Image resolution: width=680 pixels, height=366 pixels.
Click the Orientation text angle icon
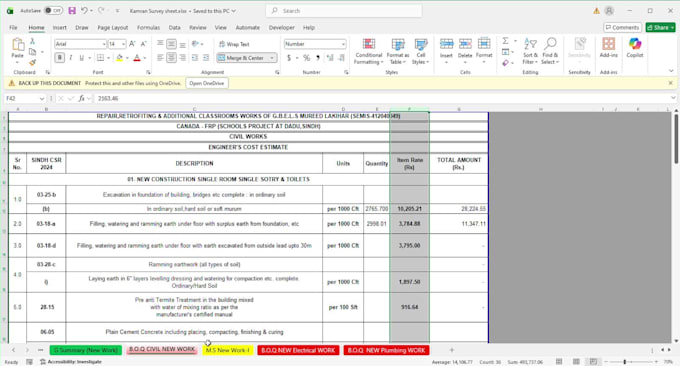pos(196,44)
